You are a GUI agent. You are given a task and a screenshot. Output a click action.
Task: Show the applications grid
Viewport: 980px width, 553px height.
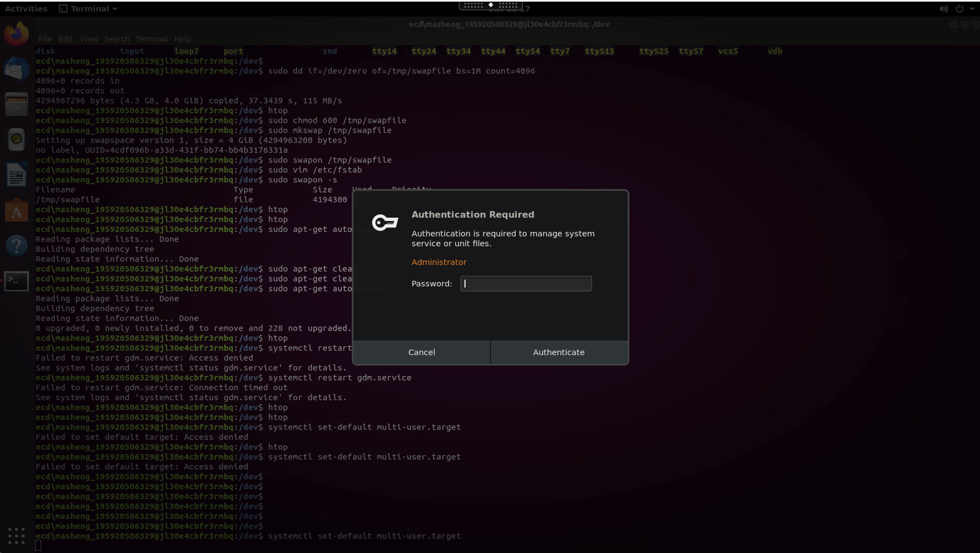click(x=16, y=536)
